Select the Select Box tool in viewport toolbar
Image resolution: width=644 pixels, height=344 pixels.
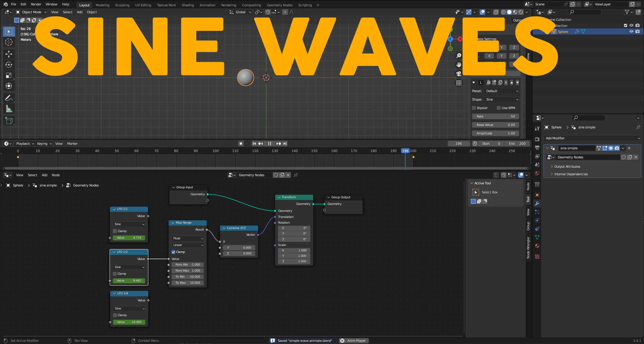9,31
